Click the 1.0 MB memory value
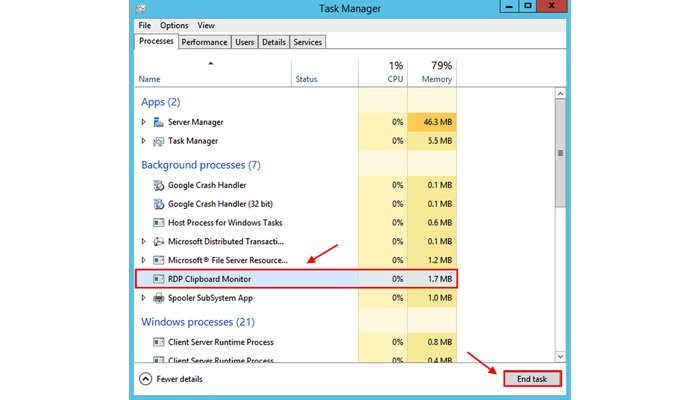700x400 pixels. (x=440, y=298)
